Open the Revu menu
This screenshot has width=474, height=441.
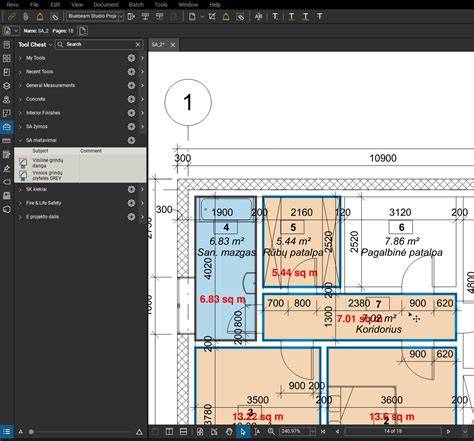pyautogui.click(x=13, y=5)
